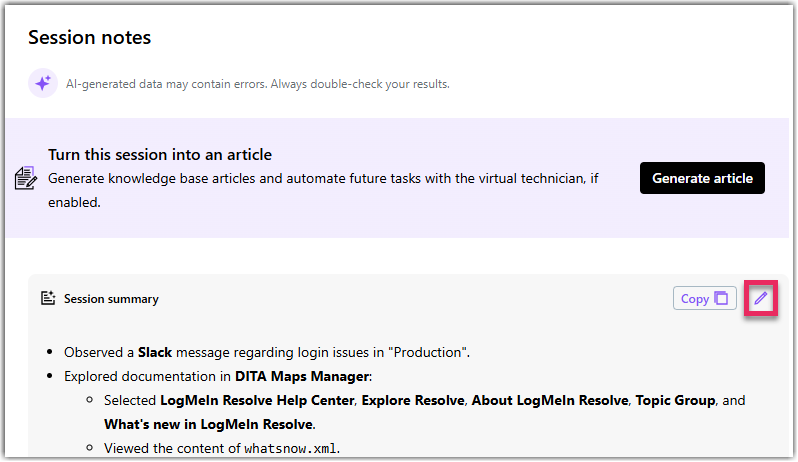The width and height of the screenshot is (798, 462).
Task: Click the whatsnow.xml filename text
Action: pyautogui.click(x=291, y=447)
